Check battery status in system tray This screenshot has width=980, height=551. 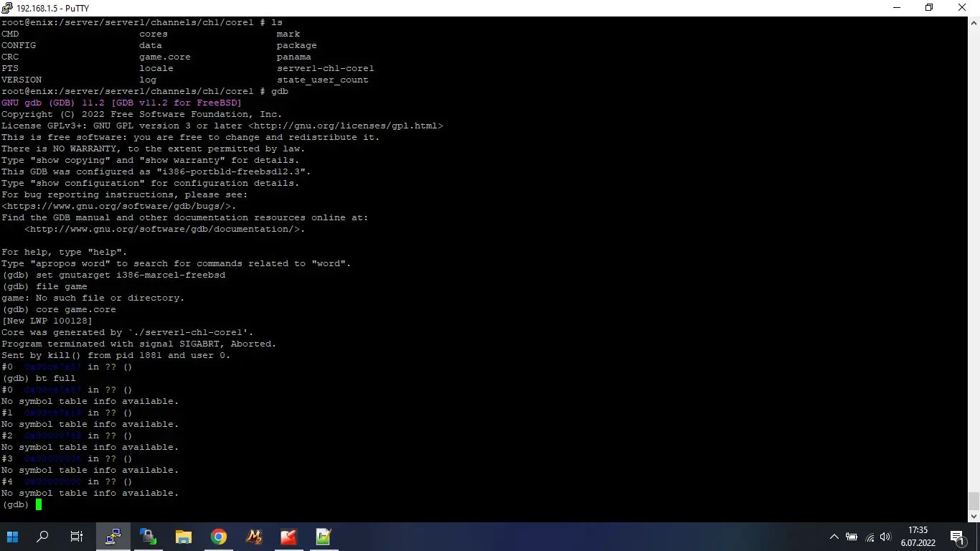pyautogui.click(x=852, y=537)
